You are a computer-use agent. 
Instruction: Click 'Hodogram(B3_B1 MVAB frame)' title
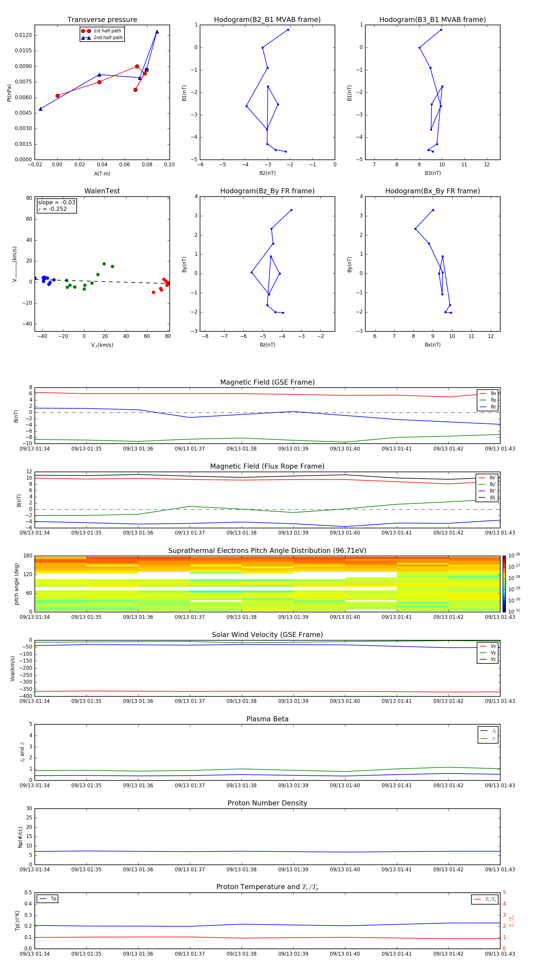coord(432,20)
